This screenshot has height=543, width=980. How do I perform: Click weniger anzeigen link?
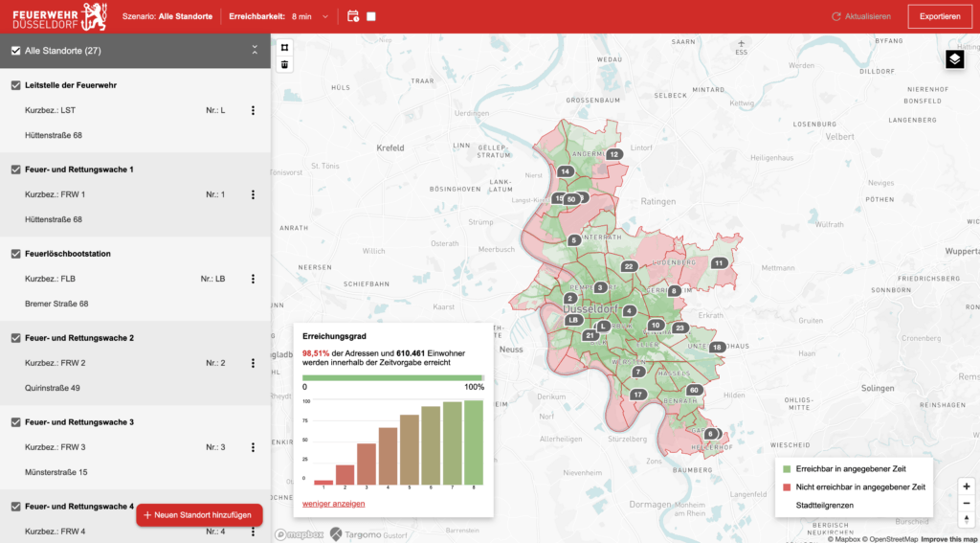(334, 504)
